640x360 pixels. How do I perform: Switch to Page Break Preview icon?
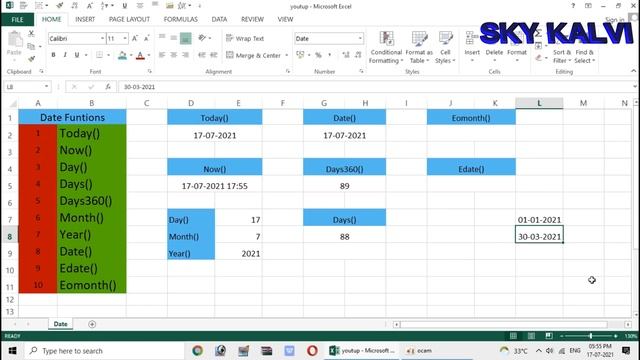coord(549,336)
